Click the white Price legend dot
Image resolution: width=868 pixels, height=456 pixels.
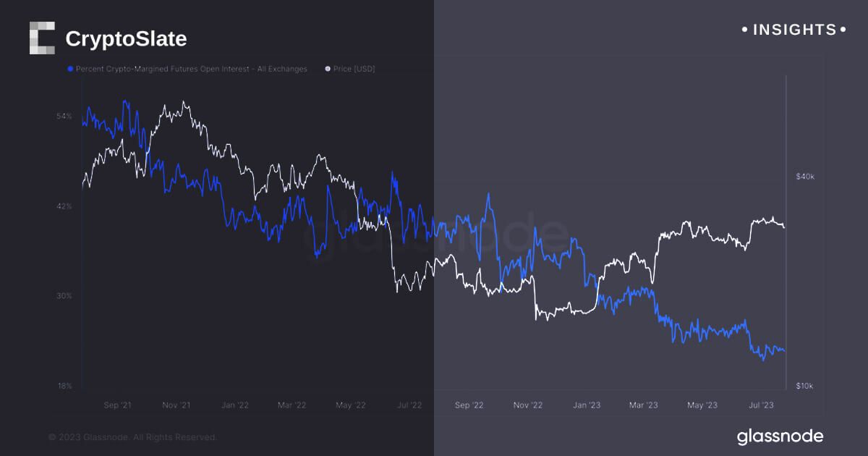tap(328, 69)
